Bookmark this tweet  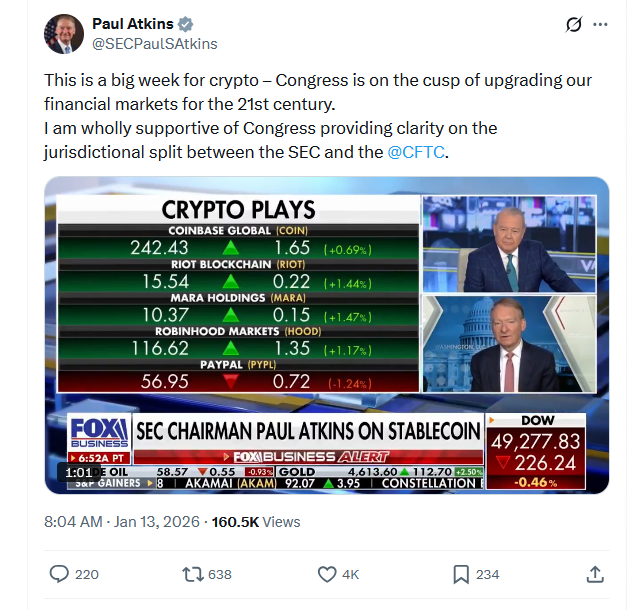(x=461, y=574)
